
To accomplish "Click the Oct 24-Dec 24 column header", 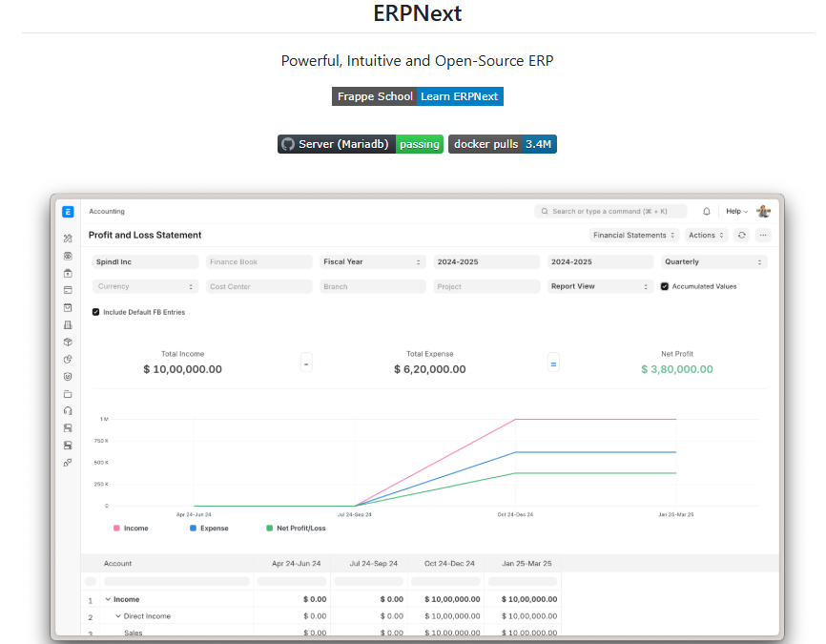I will point(445,563).
